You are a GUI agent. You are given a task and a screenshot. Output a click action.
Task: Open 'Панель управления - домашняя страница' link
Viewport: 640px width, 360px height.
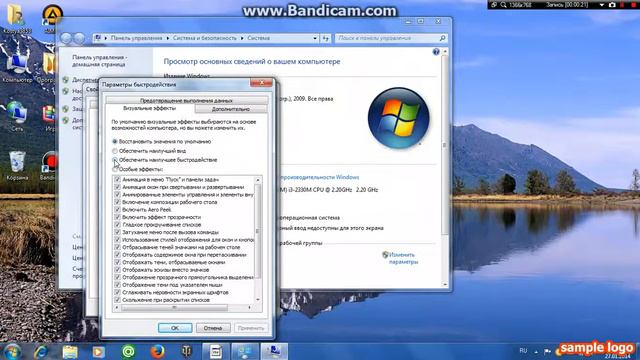[99, 61]
